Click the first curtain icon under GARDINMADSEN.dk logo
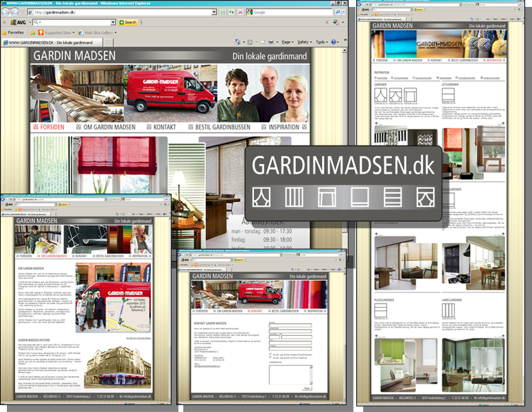Screen dimensions: 532x412 coord(262,196)
